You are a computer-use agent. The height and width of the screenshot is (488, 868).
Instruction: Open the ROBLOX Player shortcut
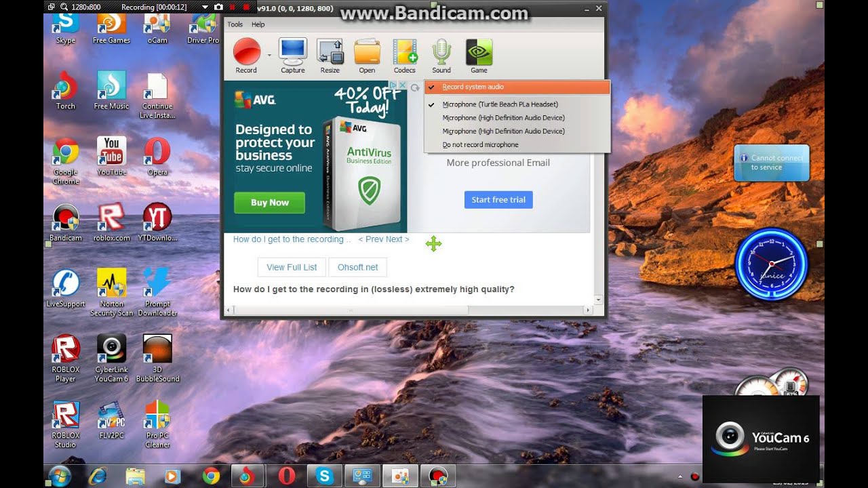point(66,358)
